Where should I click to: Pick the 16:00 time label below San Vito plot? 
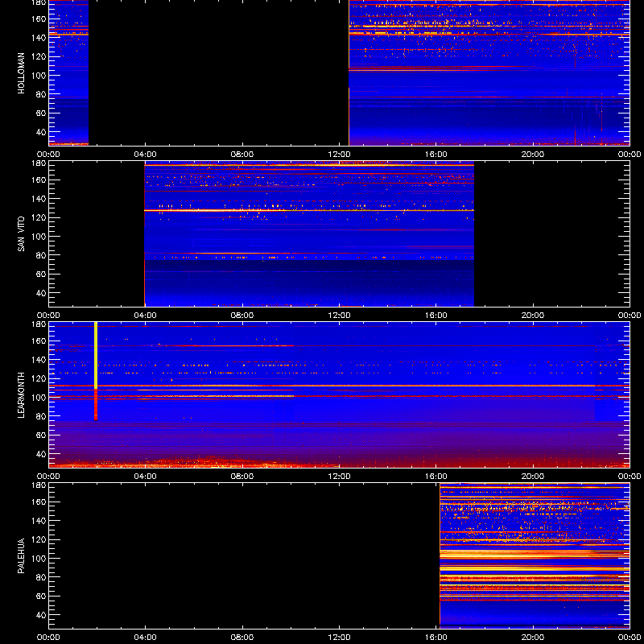tap(436, 316)
